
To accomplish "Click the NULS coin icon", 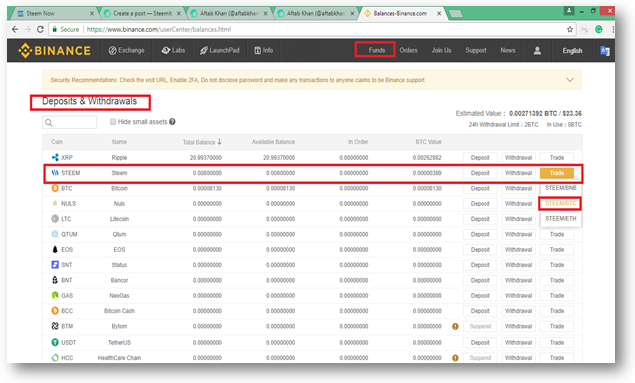I will coord(55,203).
